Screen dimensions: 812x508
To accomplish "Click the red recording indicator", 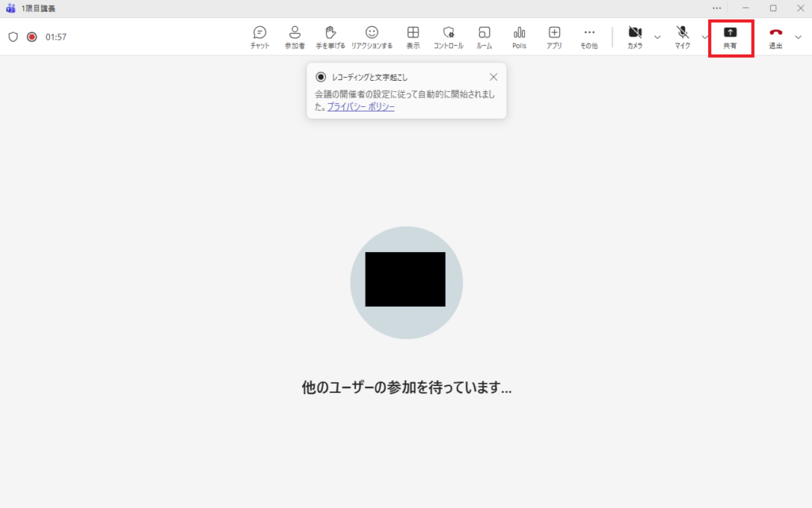I will tap(32, 36).
